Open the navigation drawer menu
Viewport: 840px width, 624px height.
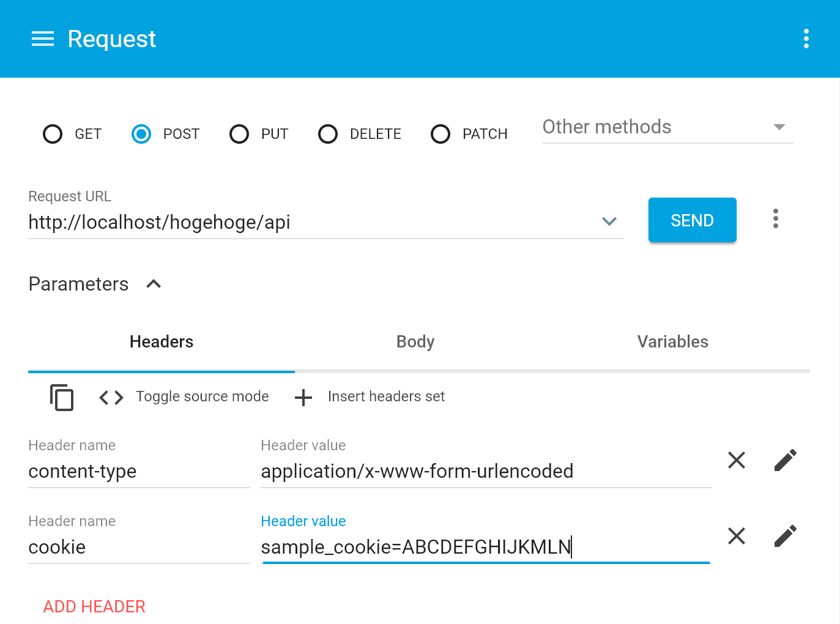[42, 39]
